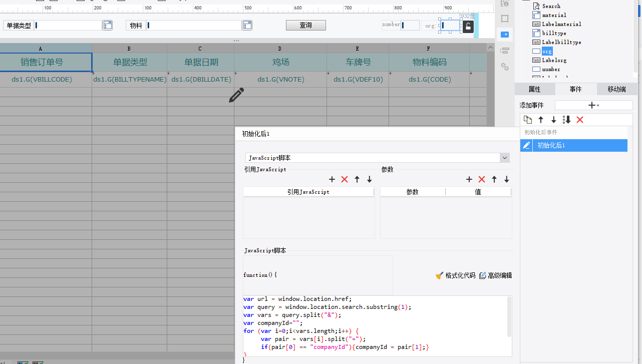Viewport: 642px width, 364px height.
Task: Click the 引用JavaScript column header
Action: (x=308, y=192)
